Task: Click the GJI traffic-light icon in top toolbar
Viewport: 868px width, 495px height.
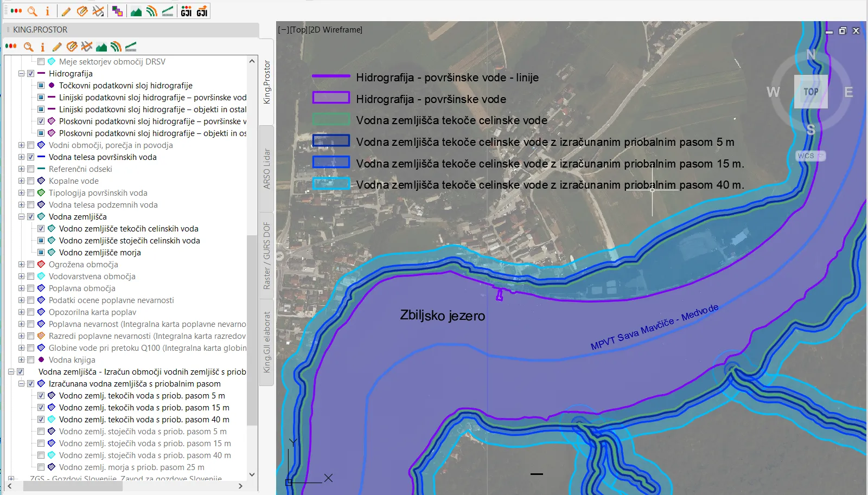Action: tap(186, 11)
